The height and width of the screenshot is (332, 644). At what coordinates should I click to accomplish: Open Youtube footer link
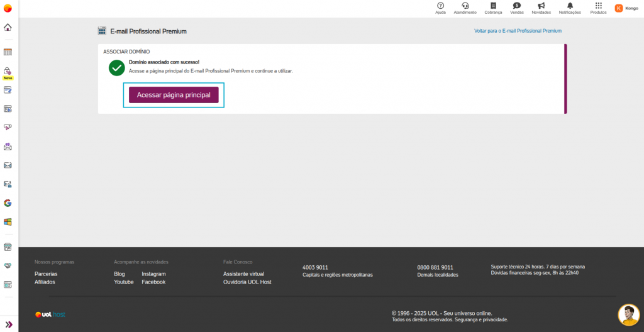click(124, 282)
